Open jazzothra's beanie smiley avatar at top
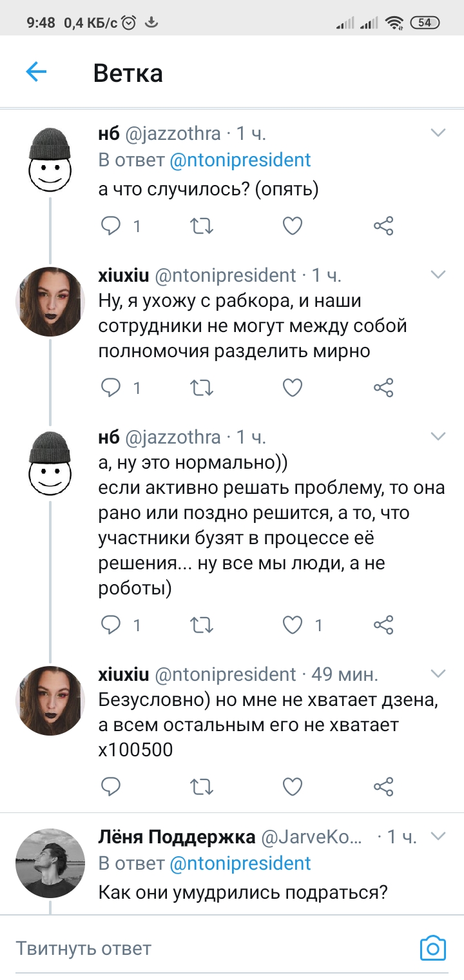The width and height of the screenshot is (464, 980). pyautogui.click(x=50, y=159)
